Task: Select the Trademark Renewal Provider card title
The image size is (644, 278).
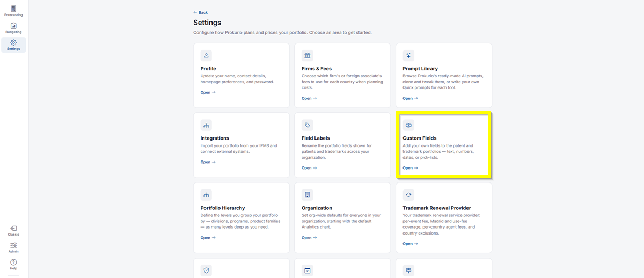Action: [437, 208]
